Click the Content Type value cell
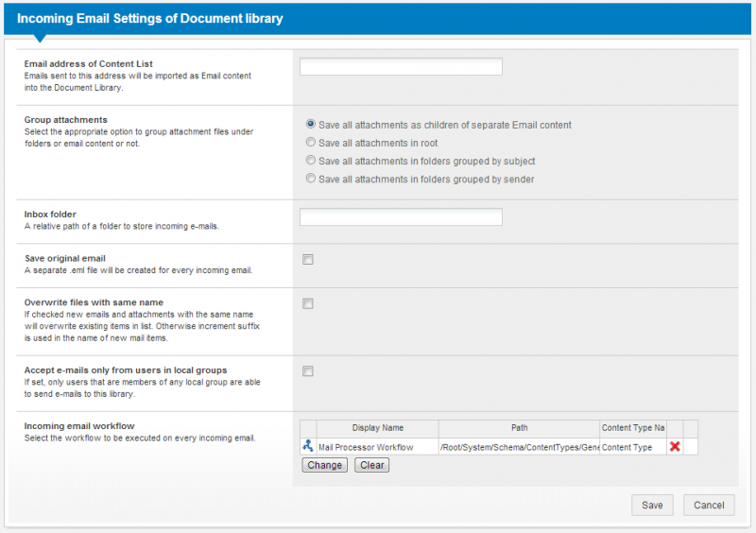The height and width of the screenshot is (533, 756). [x=633, y=447]
